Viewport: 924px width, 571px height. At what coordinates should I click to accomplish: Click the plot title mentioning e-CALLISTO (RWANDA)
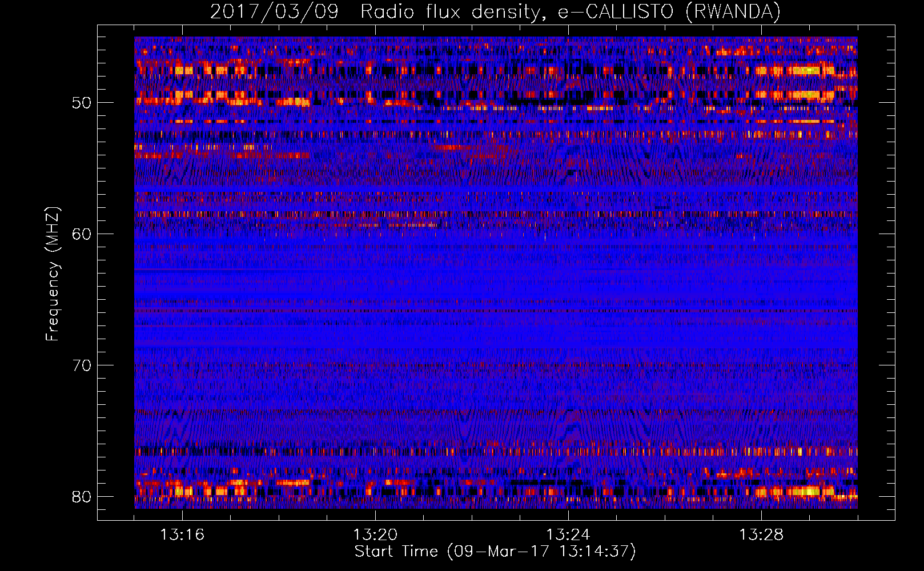495,11
